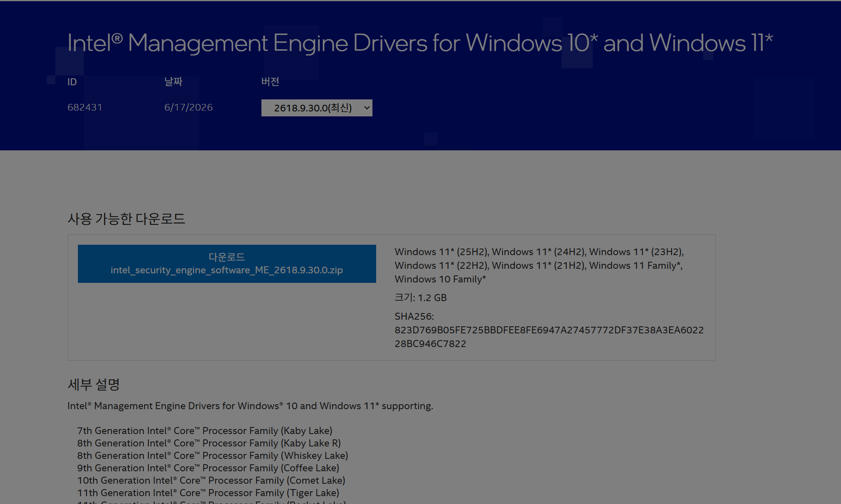Download intel_security_engine_software_ME_2618.9.30.0.zip
The width and height of the screenshot is (841, 504).
(x=227, y=264)
